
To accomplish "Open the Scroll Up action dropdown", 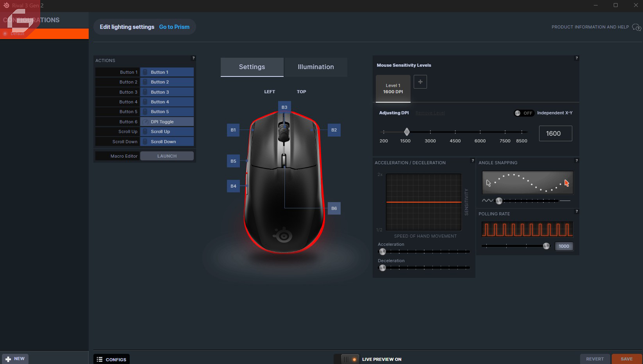I will tap(167, 131).
